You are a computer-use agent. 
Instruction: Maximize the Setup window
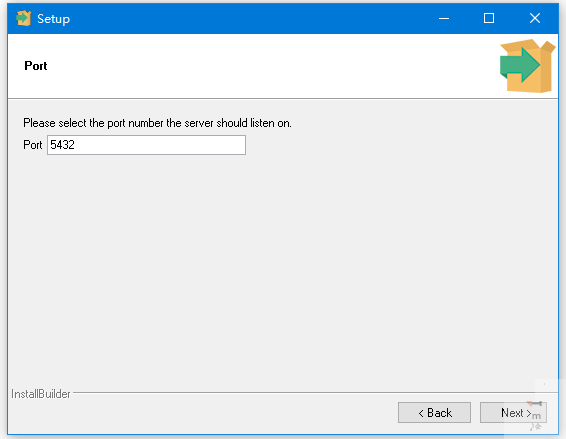489,18
